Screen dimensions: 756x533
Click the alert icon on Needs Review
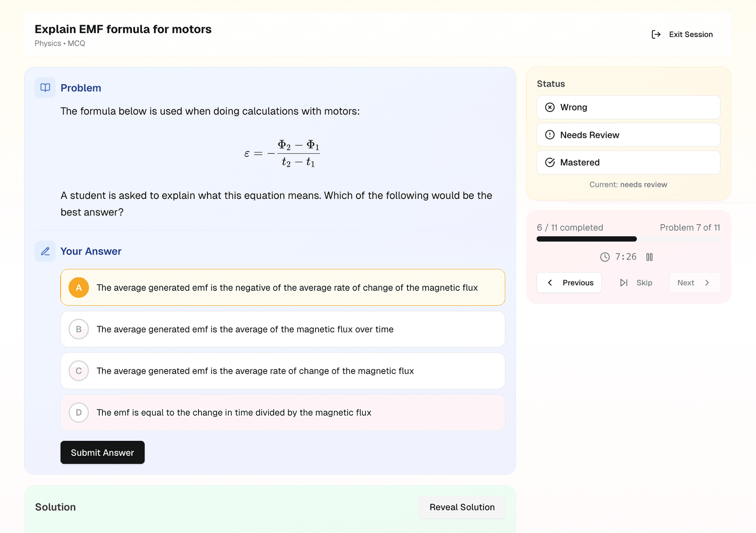tap(550, 135)
